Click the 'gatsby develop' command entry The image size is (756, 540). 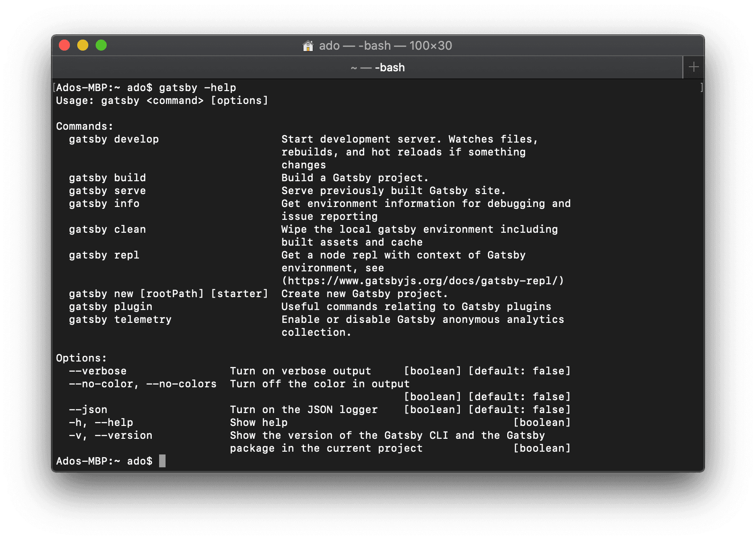click(114, 139)
